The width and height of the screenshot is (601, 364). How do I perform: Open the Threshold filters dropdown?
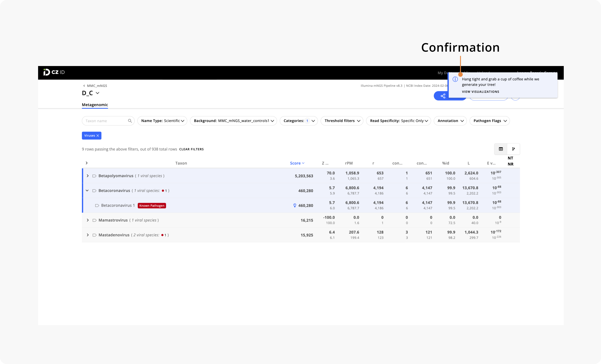pos(342,121)
